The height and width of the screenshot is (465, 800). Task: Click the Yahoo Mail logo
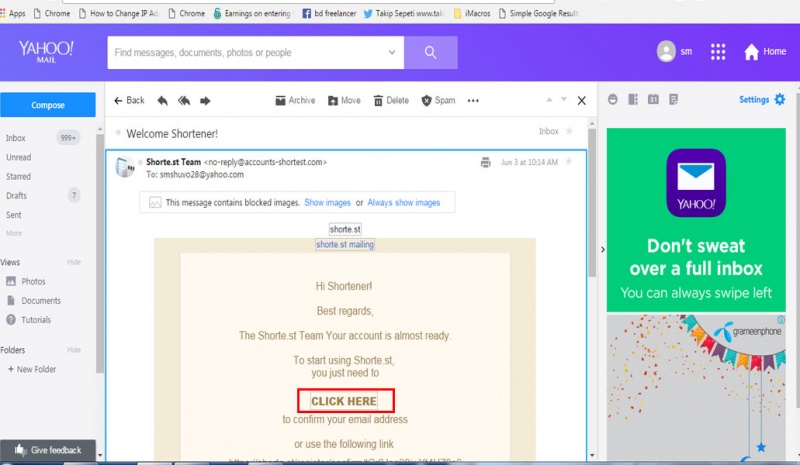46,52
